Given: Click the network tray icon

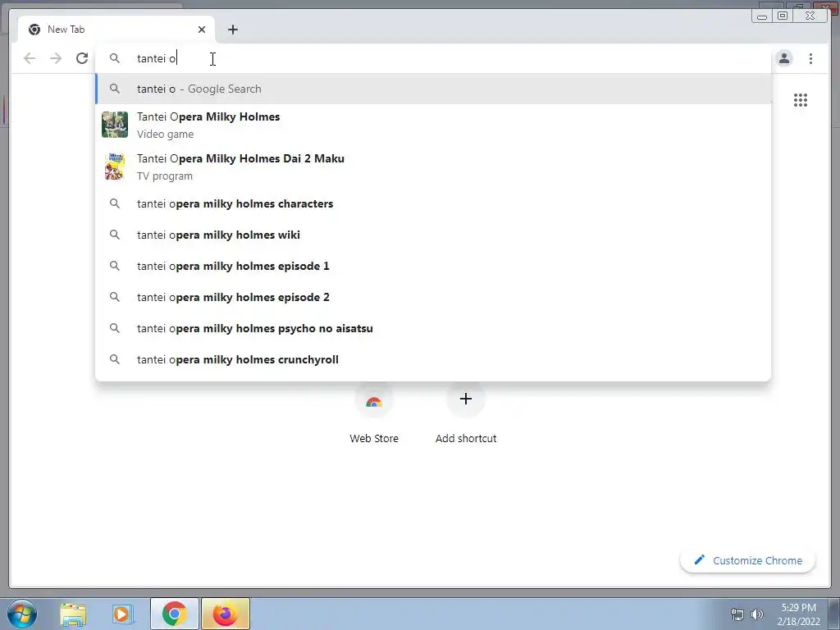Looking at the screenshot, I should click(737, 614).
